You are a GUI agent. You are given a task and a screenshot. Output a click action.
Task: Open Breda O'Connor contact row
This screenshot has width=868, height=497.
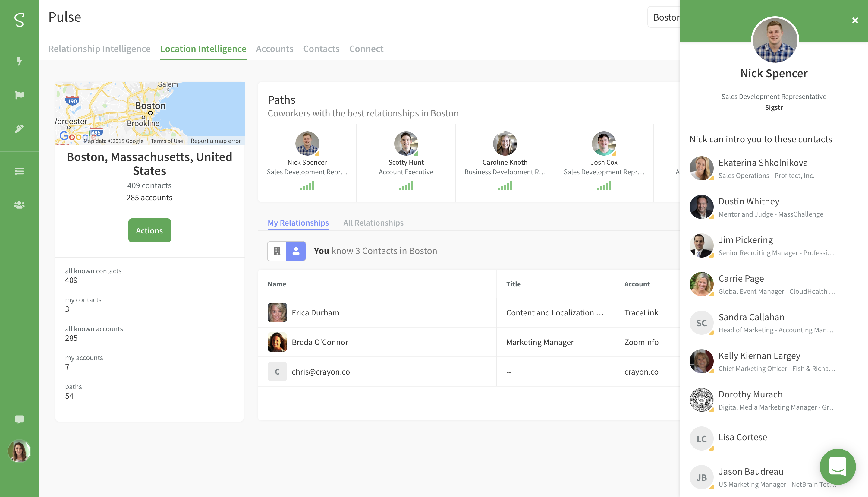point(469,342)
